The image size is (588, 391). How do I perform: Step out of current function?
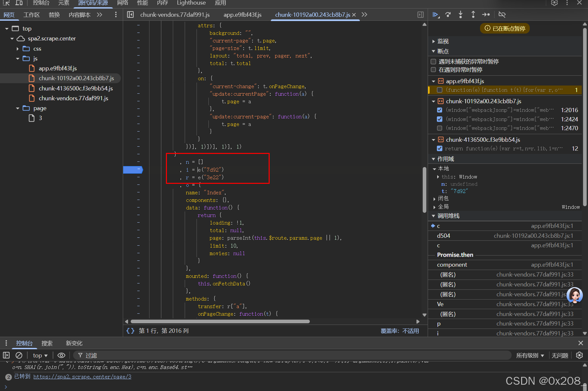(473, 14)
